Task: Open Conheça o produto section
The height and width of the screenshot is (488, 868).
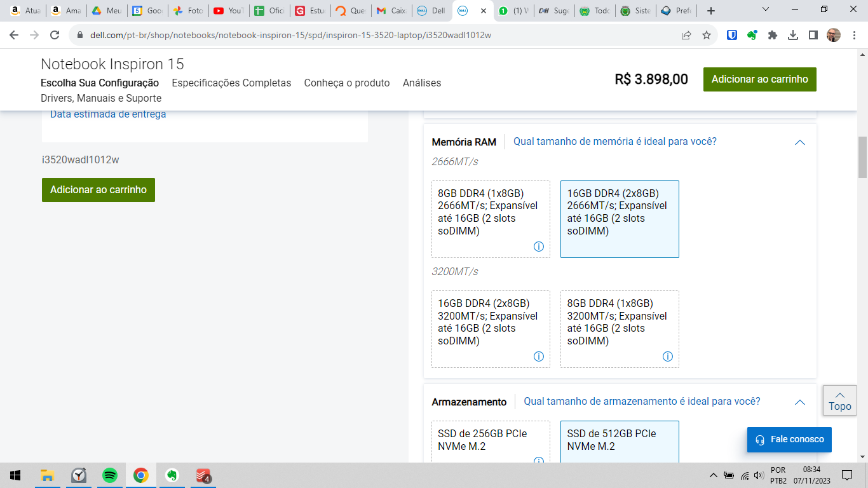Action: pos(347,83)
